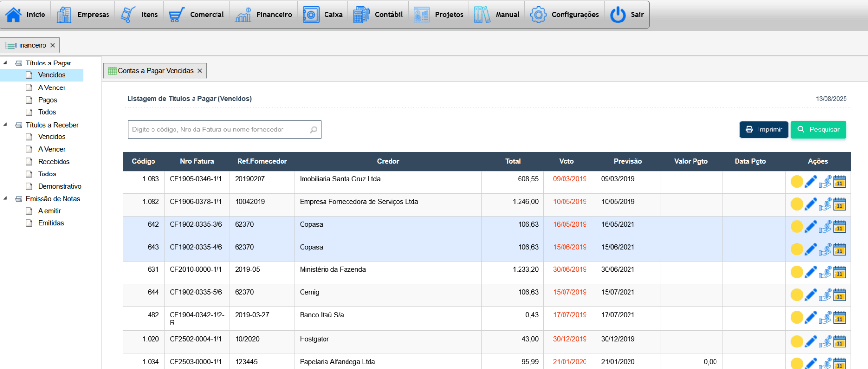The width and height of the screenshot is (868, 369).
Task: Click the green Pesquisar button
Action: [818, 130]
